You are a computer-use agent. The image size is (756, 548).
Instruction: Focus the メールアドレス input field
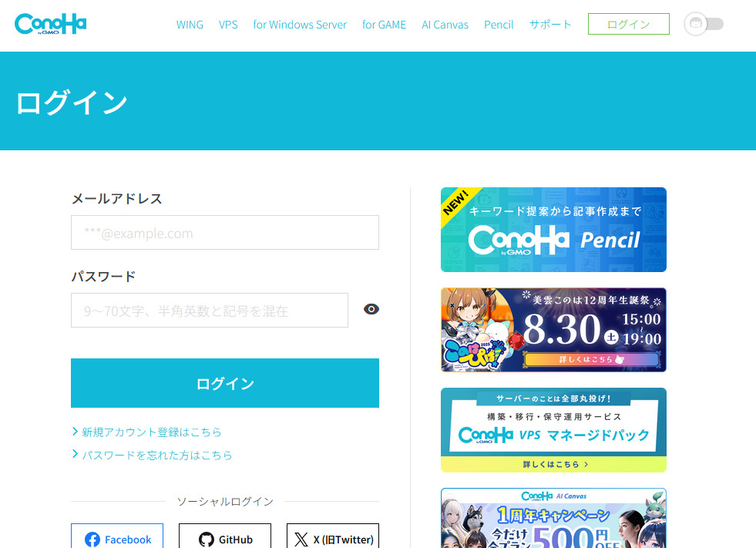pos(225,233)
